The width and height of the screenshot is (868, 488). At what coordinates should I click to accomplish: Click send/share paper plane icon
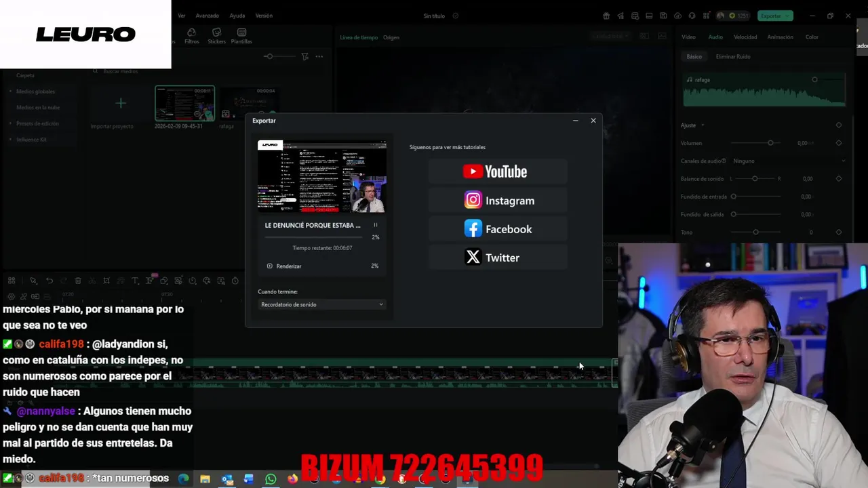pyautogui.click(x=620, y=16)
